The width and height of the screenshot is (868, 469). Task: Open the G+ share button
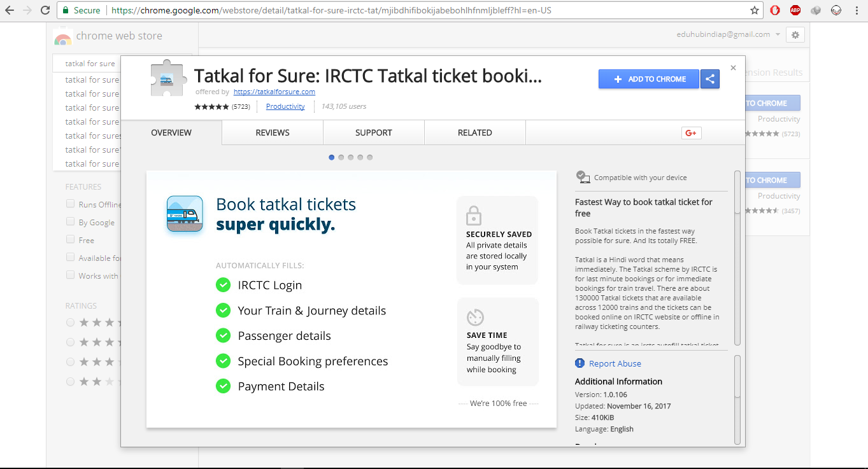[x=691, y=132]
